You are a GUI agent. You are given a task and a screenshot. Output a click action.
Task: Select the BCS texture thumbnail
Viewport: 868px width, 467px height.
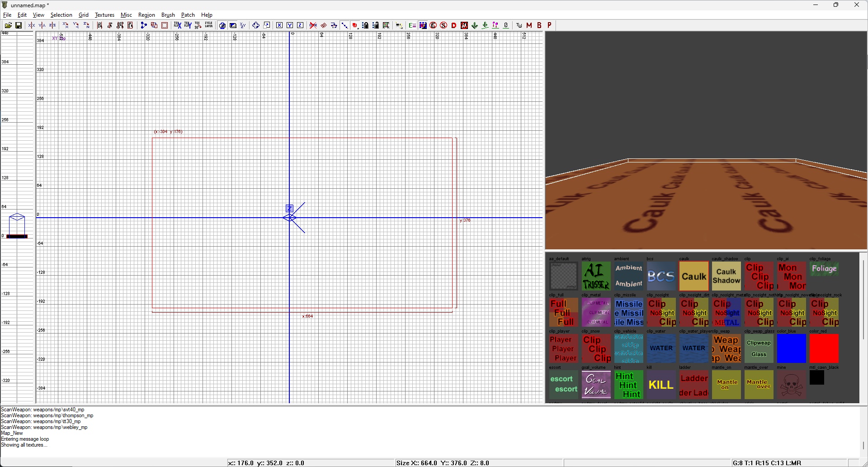(x=661, y=276)
